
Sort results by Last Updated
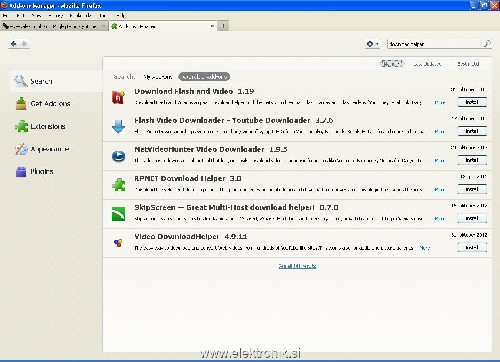point(427,64)
